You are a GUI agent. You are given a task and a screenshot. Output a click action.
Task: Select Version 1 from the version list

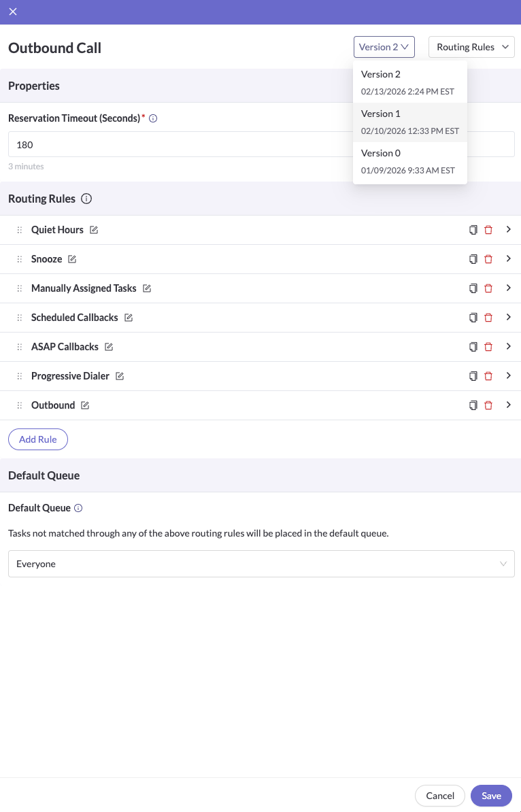(409, 122)
